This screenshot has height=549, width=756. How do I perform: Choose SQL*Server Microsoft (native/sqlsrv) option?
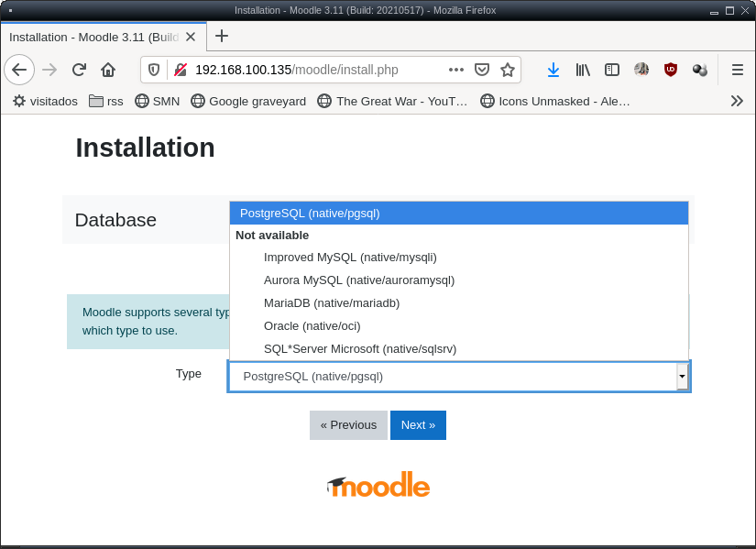[x=459, y=349]
